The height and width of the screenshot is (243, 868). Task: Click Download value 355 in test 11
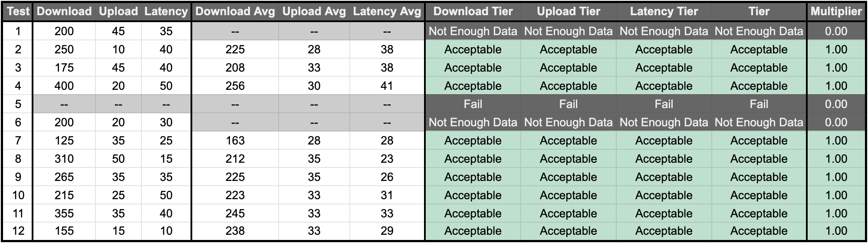[x=64, y=213]
